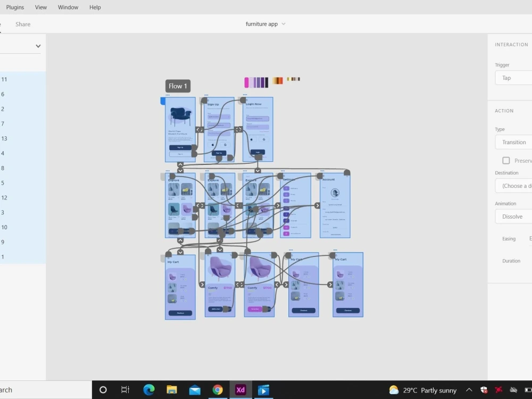Click the blue home flow marker
The width and height of the screenshot is (532, 399).
pyautogui.click(x=163, y=101)
